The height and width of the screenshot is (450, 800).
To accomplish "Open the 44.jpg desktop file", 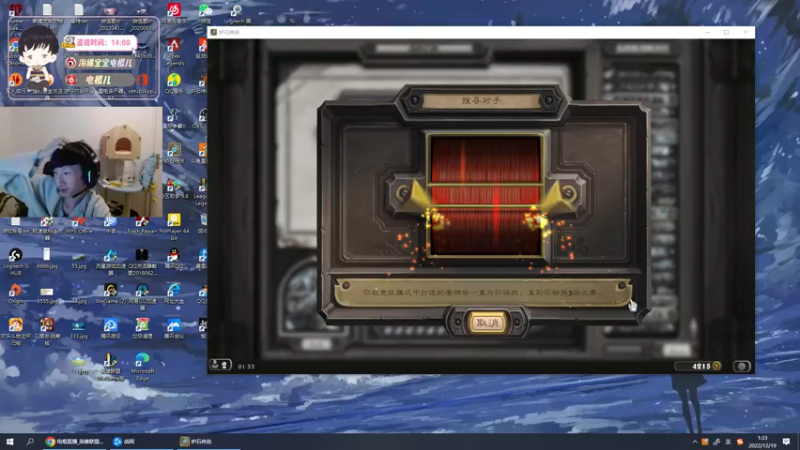I will (x=79, y=294).
